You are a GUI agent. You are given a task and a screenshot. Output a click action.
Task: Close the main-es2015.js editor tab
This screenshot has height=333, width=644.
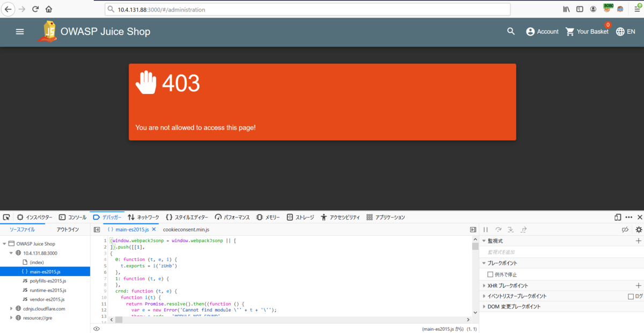153,229
